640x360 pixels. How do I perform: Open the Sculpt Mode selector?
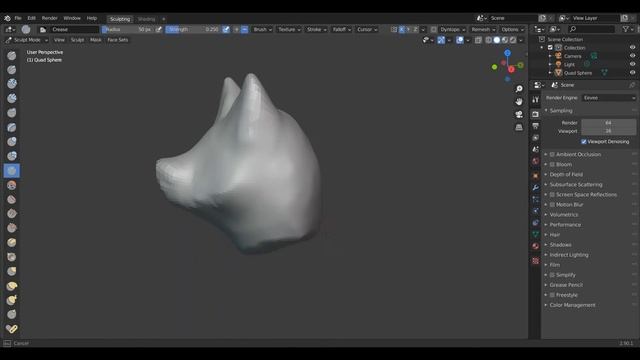point(27,40)
